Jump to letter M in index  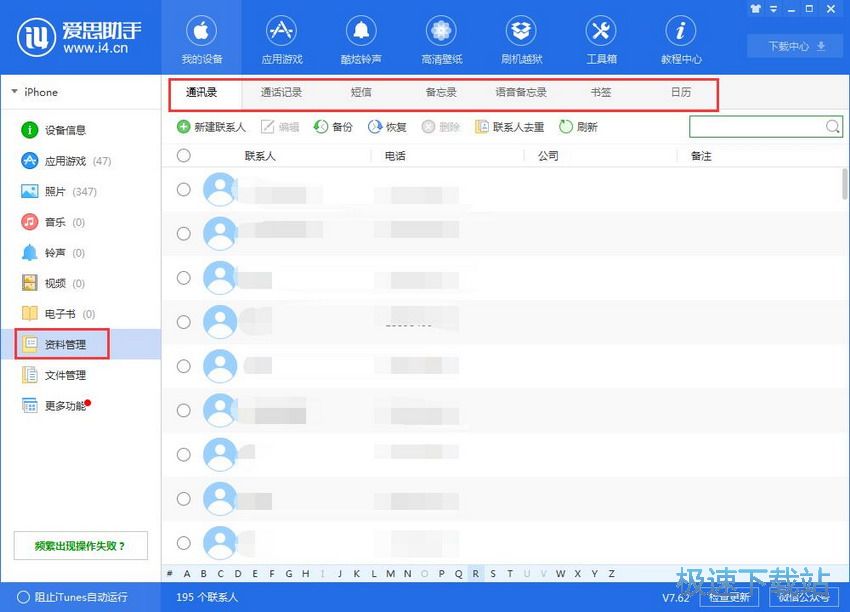click(390, 574)
